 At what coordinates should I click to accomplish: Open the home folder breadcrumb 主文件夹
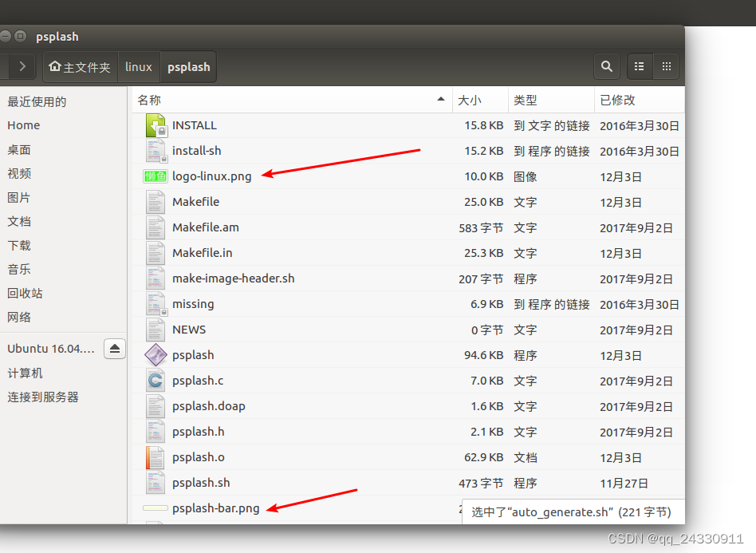(80, 66)
